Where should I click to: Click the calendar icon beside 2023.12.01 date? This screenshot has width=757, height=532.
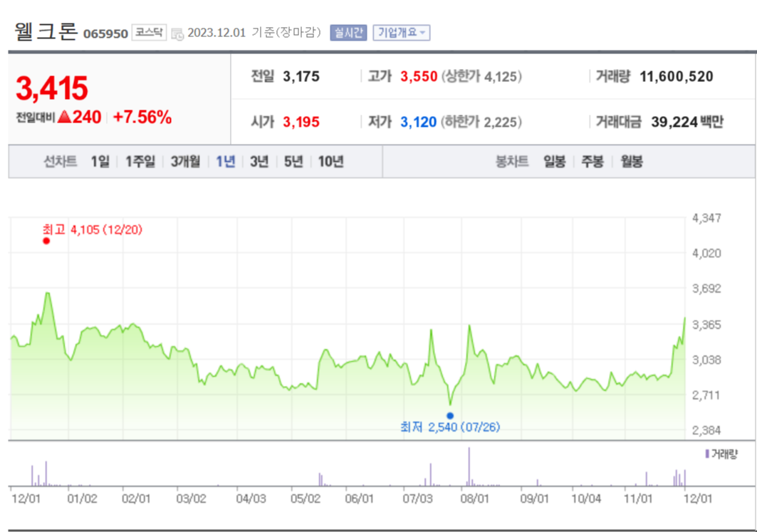pyautogui.click(x=177, y=33)
